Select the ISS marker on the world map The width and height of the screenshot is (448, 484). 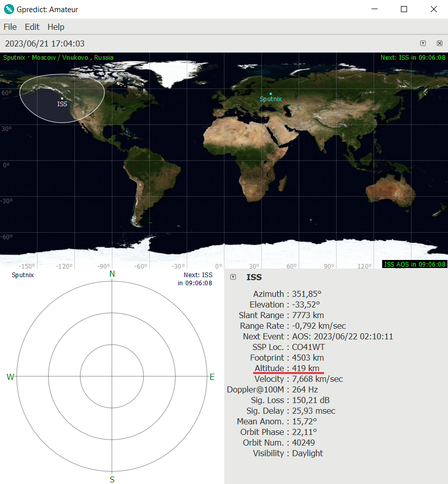62,97
